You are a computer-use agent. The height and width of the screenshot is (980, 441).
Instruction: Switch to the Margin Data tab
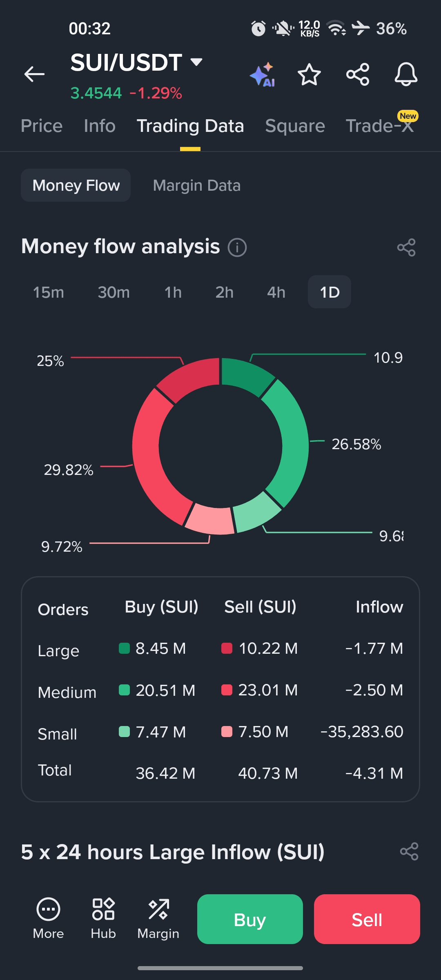coord(196,185)
